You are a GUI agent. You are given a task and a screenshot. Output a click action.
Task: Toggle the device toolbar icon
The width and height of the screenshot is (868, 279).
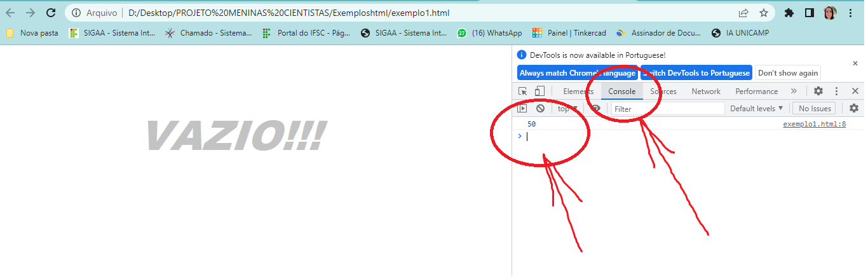click(539, 92)
